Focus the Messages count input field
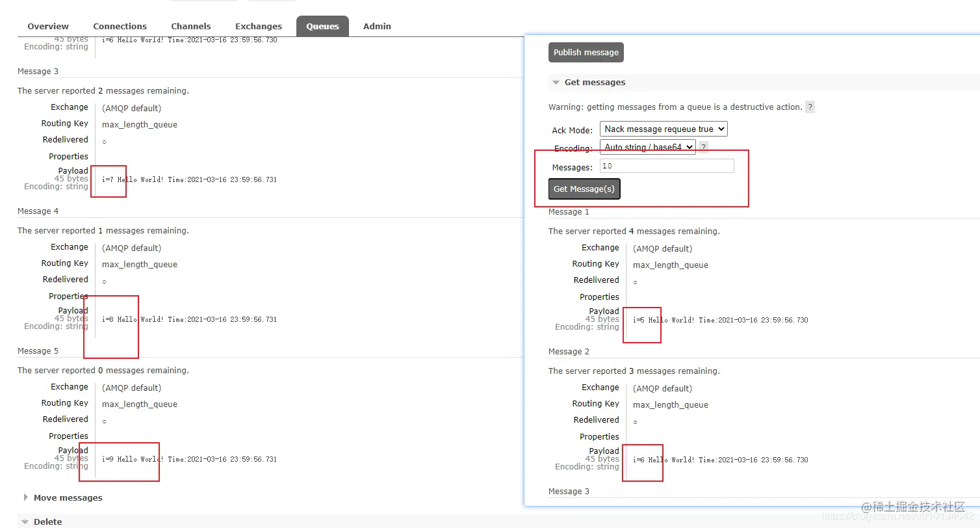980x528 pixels. (667, 166)
